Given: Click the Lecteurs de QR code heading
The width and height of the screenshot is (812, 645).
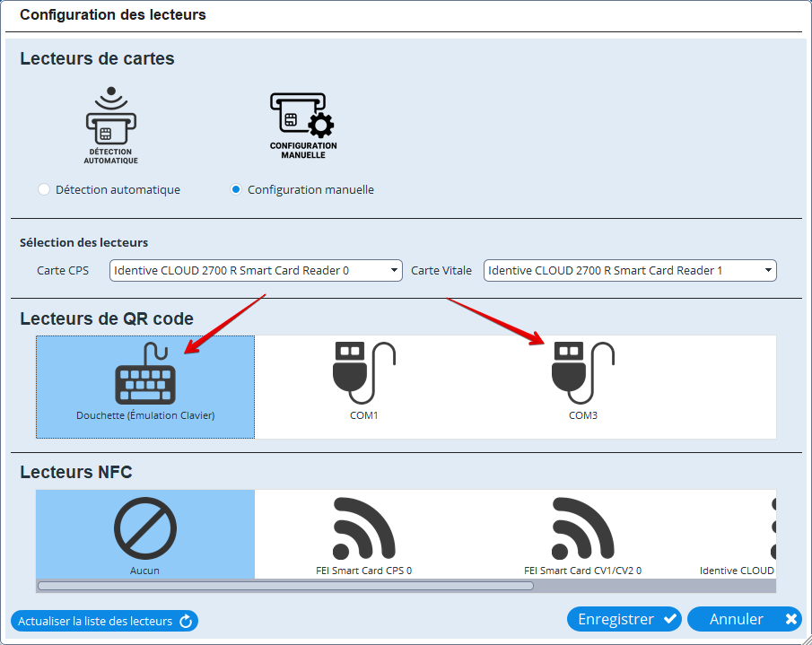Looking at the screenshot, I should [107, 318].
